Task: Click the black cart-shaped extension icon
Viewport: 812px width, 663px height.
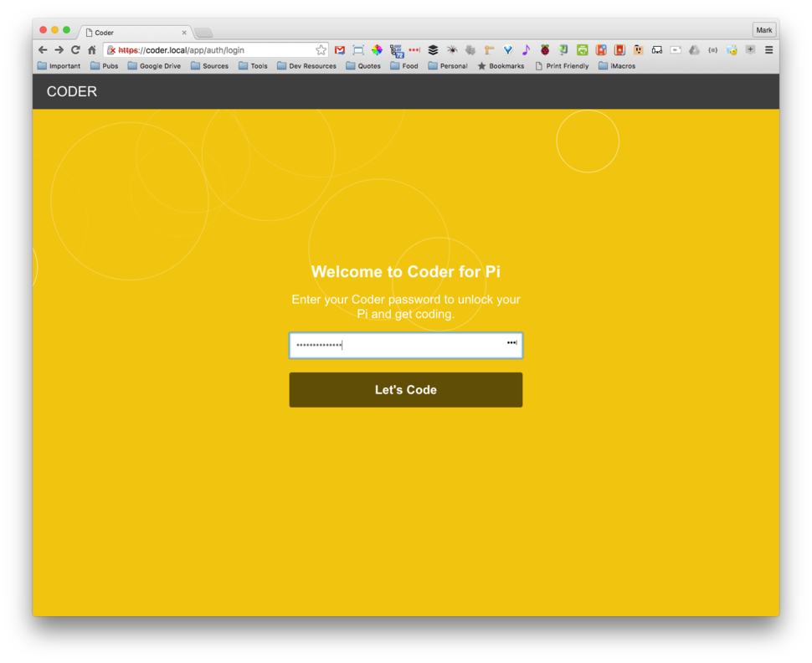Action: click(x=656, y=50)
